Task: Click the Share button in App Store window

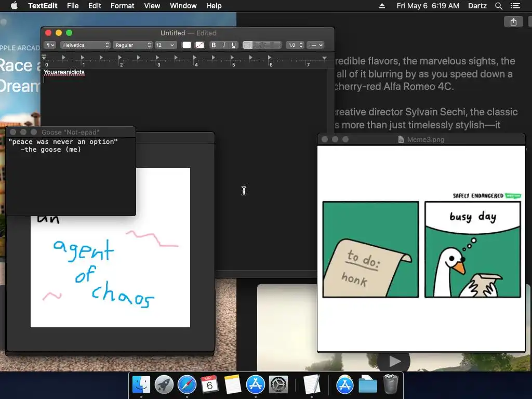Action: [513, 22]
